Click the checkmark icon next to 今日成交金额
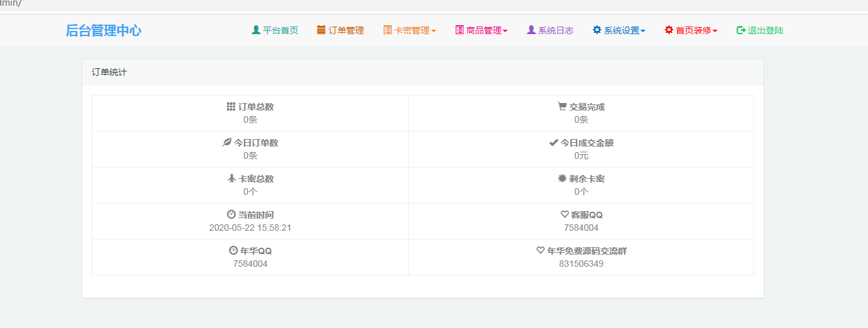 point(553,143)
